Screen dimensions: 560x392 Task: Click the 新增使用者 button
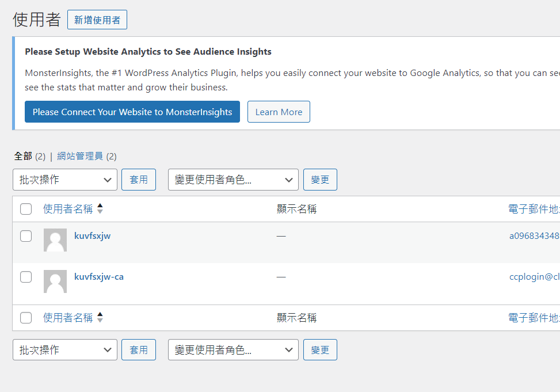[x=97, y=20]
